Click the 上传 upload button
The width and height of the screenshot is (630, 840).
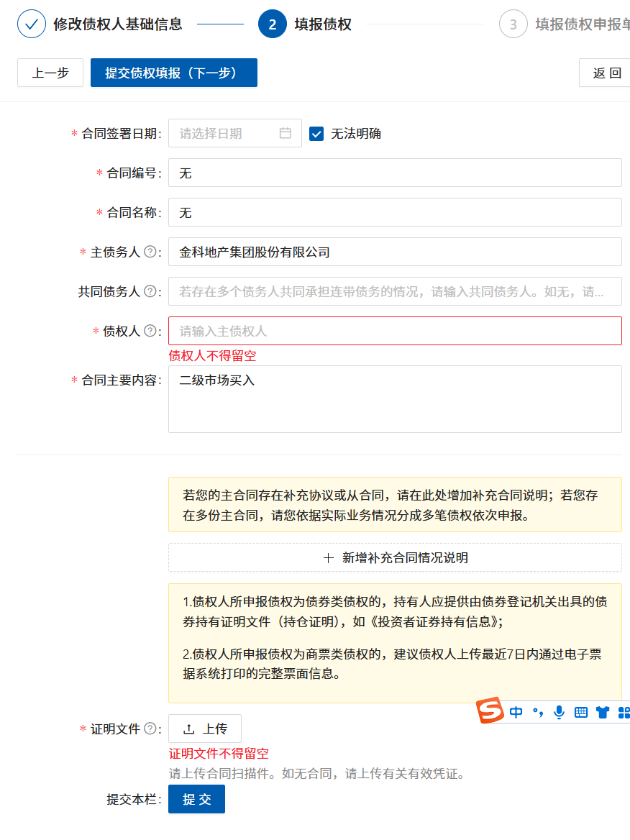(205, 729)
